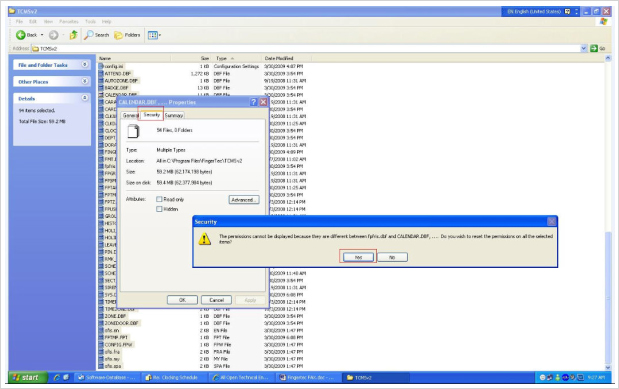The image size is (619, 389).
Task: Click the scrollbar up arrow in file list
Action: tap(608, 58)
